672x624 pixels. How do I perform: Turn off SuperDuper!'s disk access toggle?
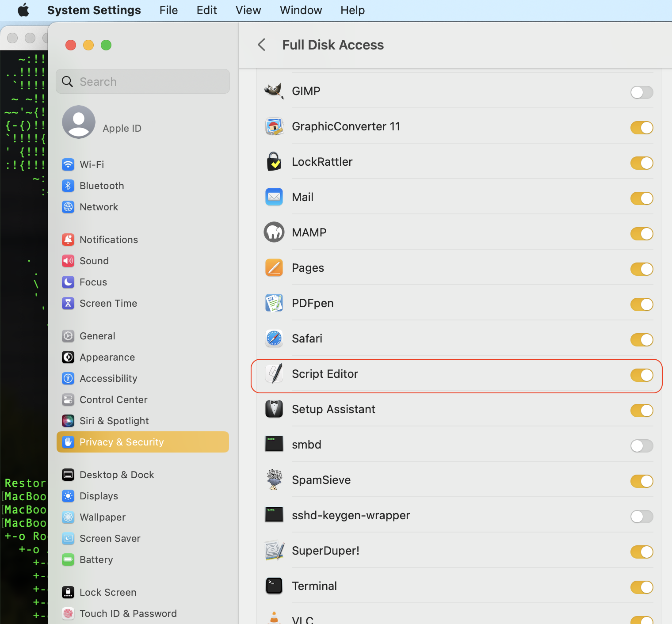coord(641,552)
